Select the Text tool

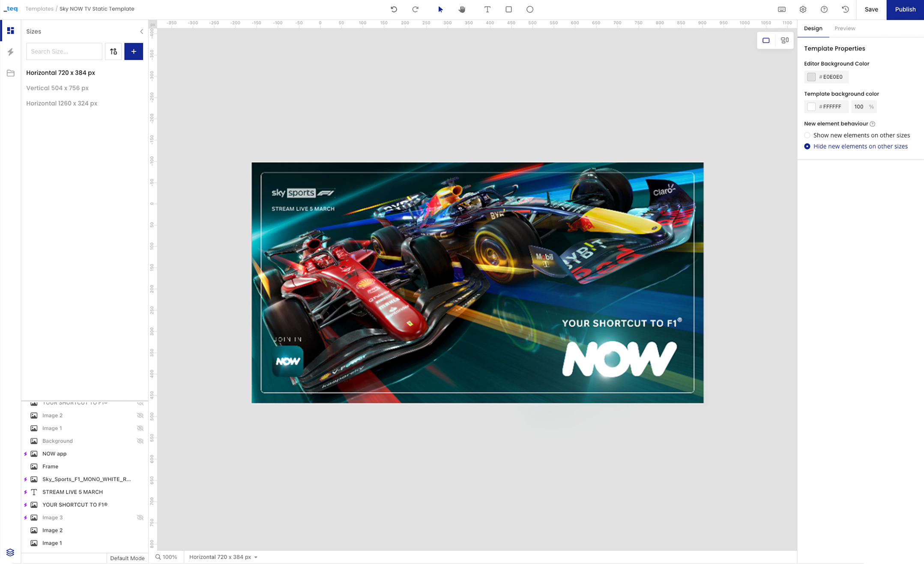[487, 9]
